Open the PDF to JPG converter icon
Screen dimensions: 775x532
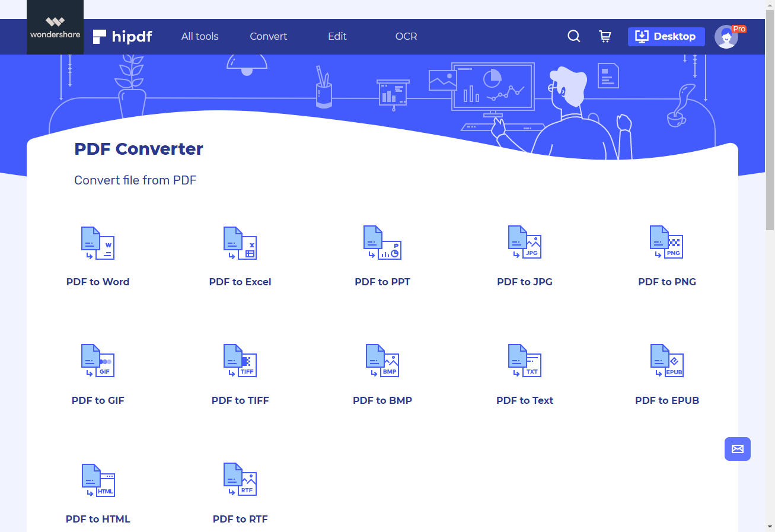pos(525,243)
